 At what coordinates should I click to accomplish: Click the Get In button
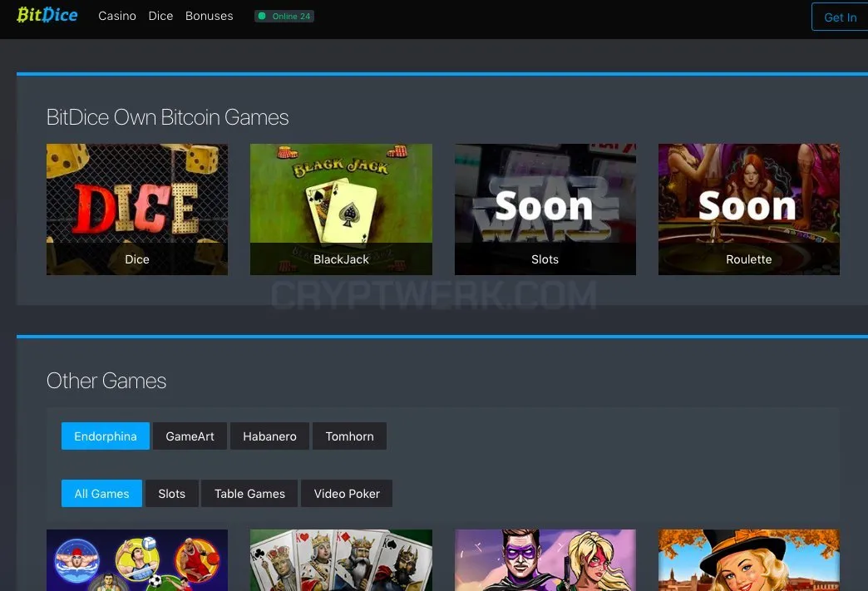tap(840, 17)
